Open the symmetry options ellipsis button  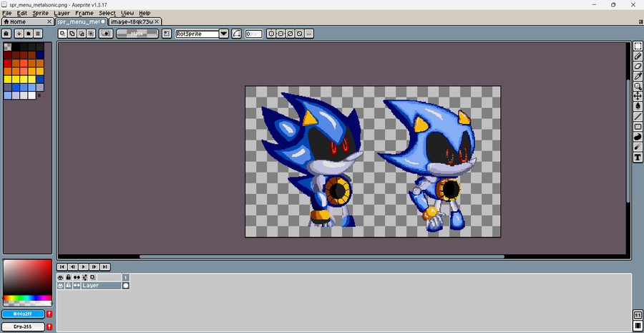click(x=309, y=34)
